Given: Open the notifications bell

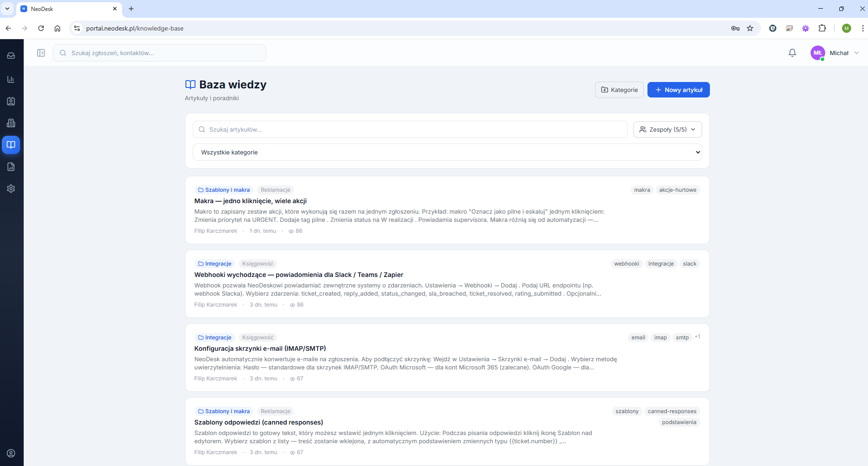Looking at the screenshot, I should click(792, 53).
